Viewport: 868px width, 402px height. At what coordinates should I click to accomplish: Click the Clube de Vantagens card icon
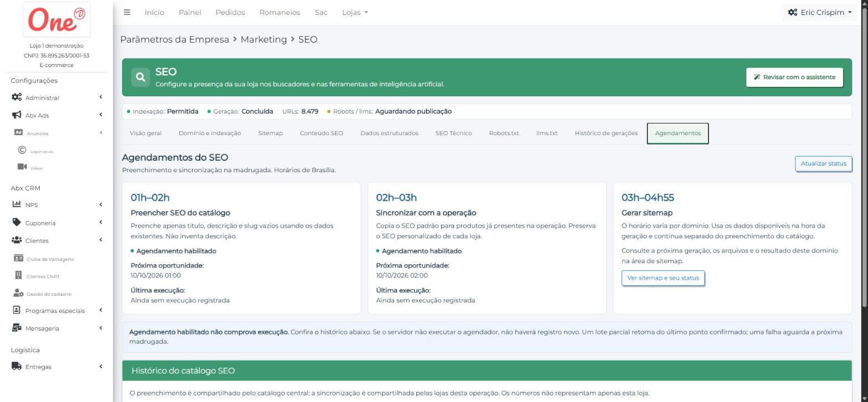pyautogui.click(x=18, y=258)
